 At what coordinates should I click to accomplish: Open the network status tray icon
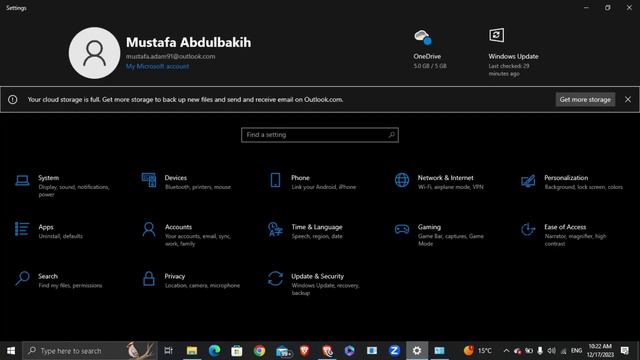563,351
